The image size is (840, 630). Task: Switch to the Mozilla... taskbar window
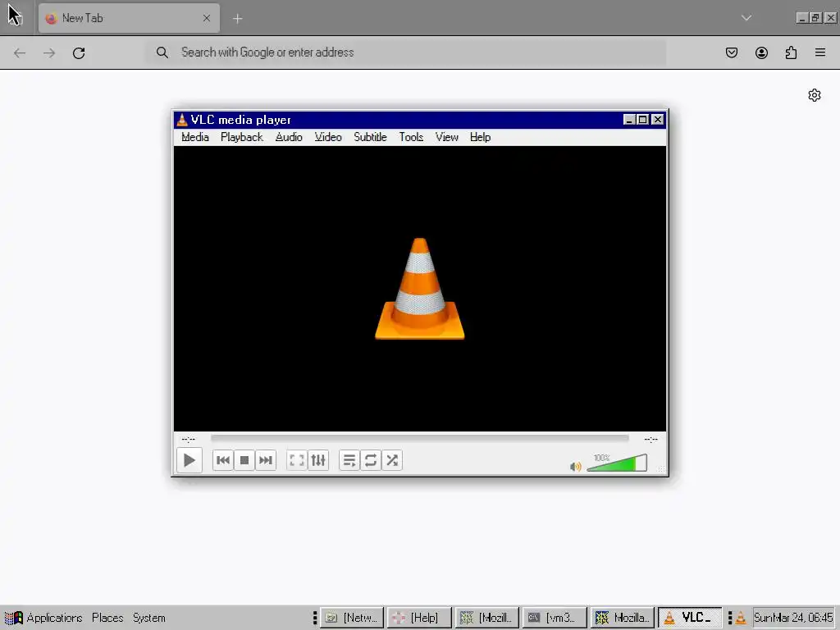[x=622, y=618]
